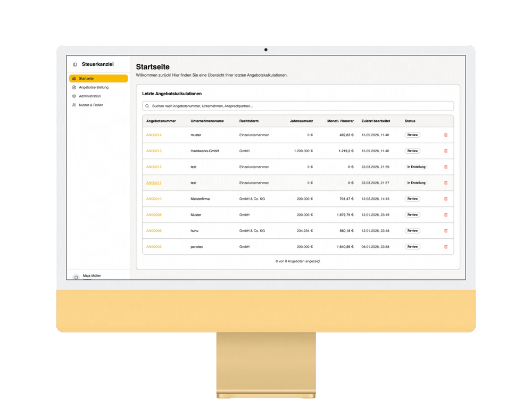
Task: Click the Review badge in the Handwerks-GmbH row
Action: 413,151
